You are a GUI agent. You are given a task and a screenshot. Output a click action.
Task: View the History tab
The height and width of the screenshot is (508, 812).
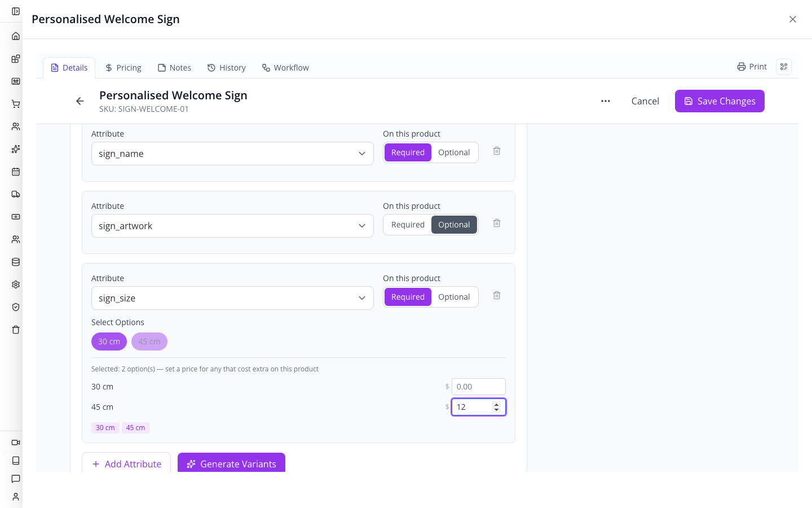227,68
